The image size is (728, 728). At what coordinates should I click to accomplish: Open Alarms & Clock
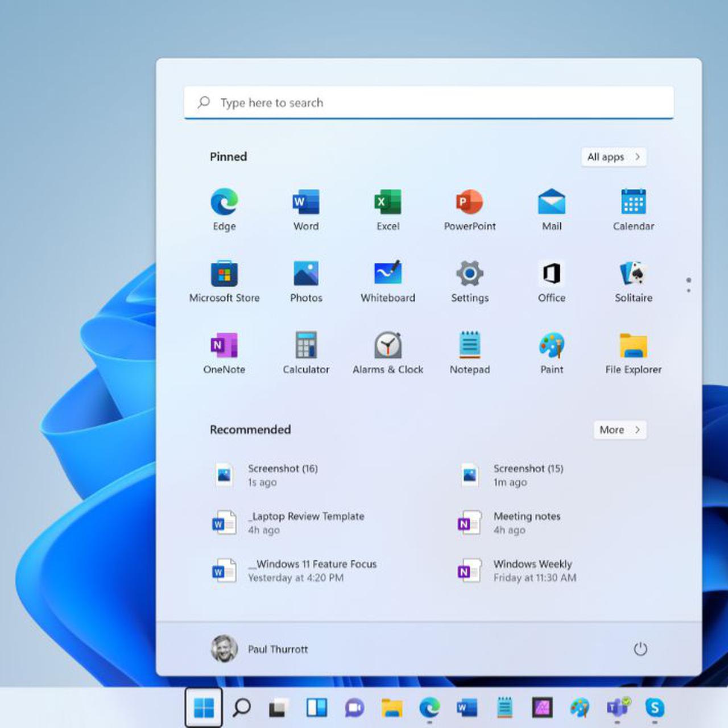pos(388,353)
